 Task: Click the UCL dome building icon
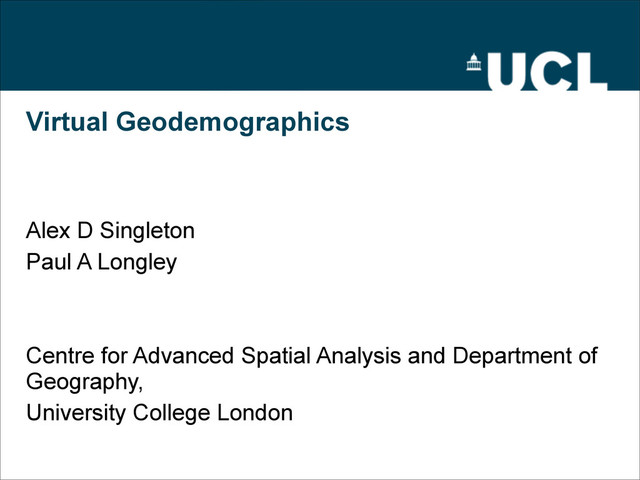474,64
